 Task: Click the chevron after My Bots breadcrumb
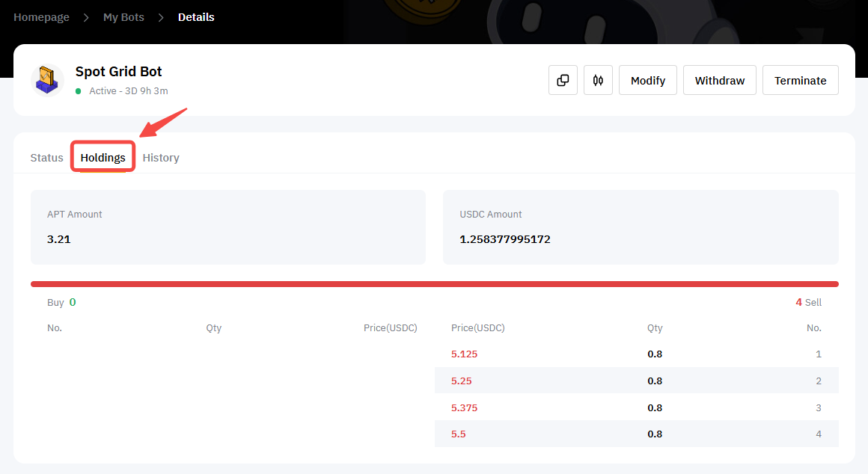[161, 17]
